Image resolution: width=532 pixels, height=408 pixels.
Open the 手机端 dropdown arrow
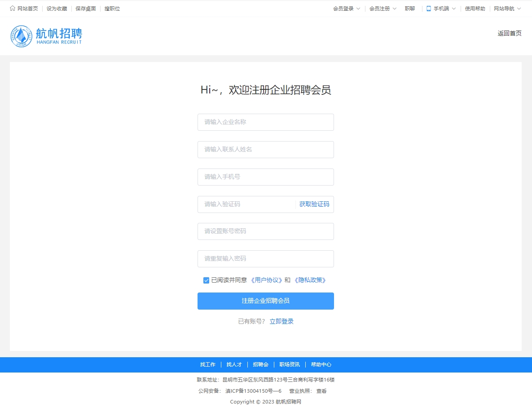pos(453,9)
